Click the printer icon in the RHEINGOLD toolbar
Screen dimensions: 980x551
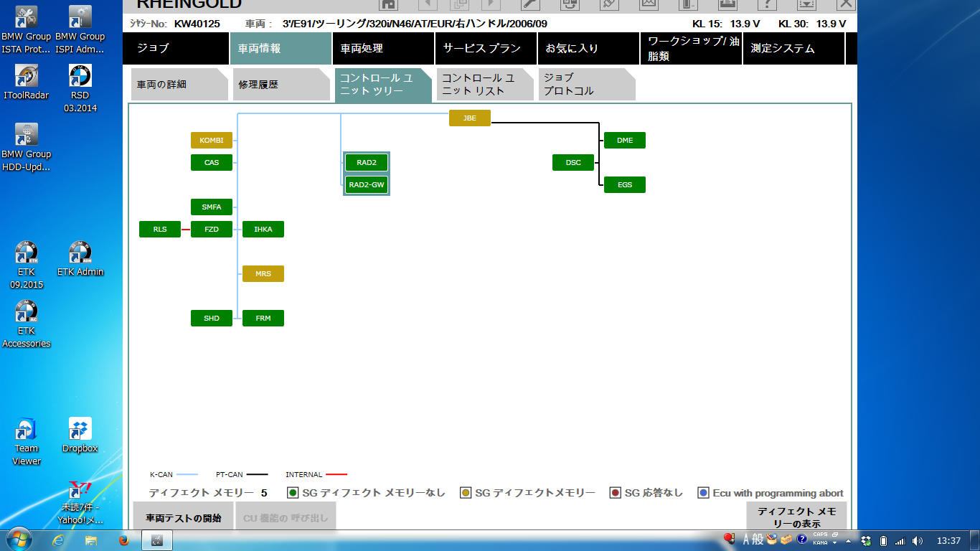(x=727, y=4)
